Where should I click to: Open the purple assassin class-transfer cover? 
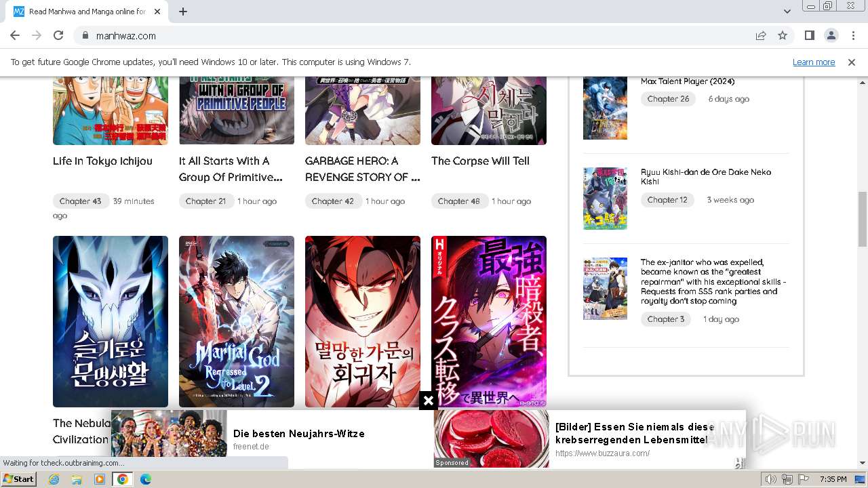coord(489,321)
